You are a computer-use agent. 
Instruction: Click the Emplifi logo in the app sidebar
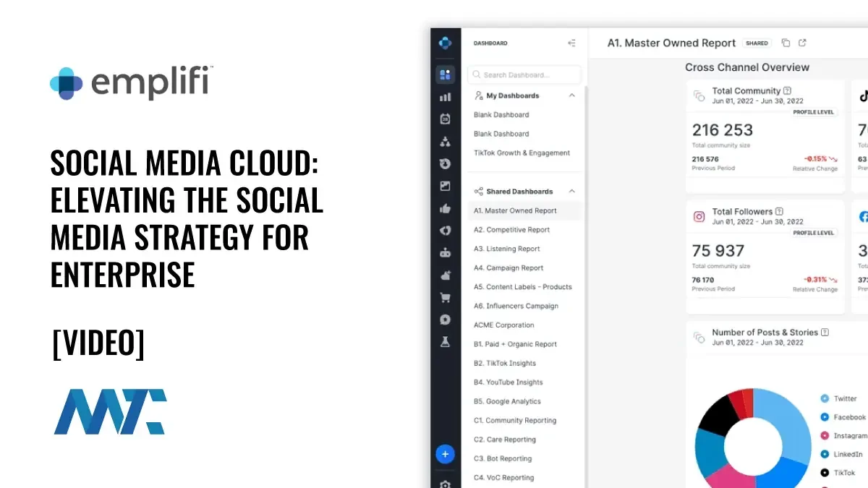(445, 43)
